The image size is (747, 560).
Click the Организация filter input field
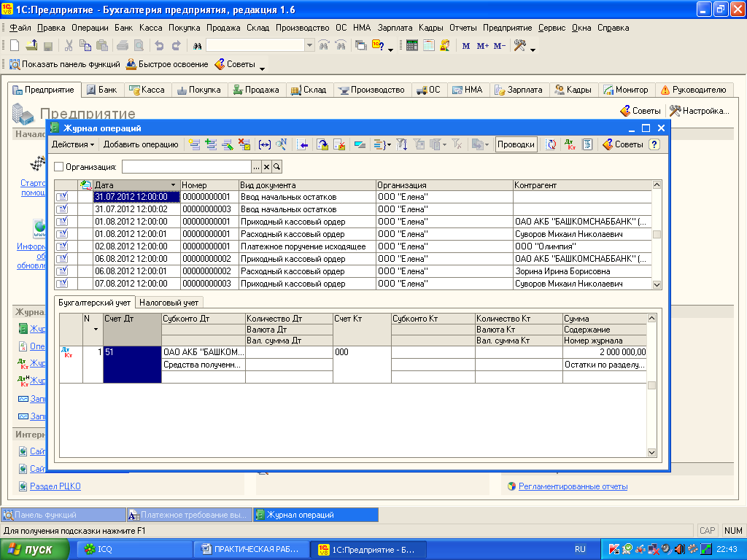pos(187,167)
